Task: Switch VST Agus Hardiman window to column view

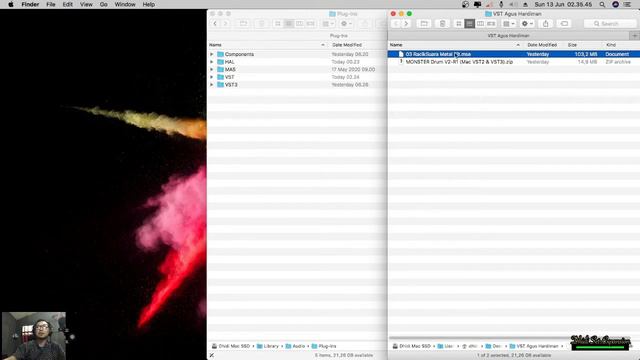Action: point(480,24)
